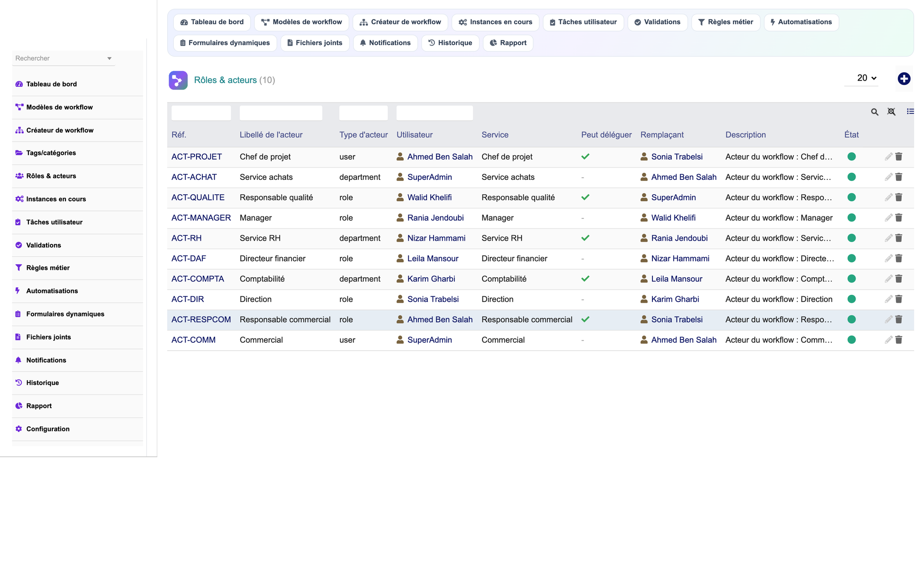
Task: Open the Instances en cours top tab
Action: pos(495,22)
